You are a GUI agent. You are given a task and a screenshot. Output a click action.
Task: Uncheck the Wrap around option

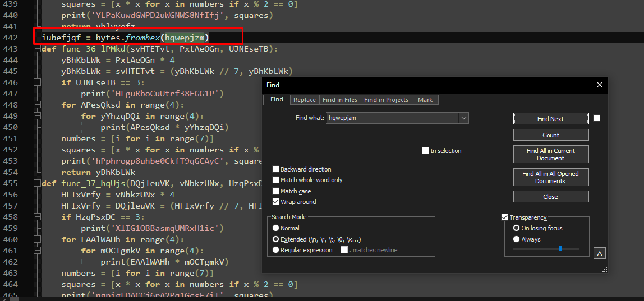[x=275, y=202]
